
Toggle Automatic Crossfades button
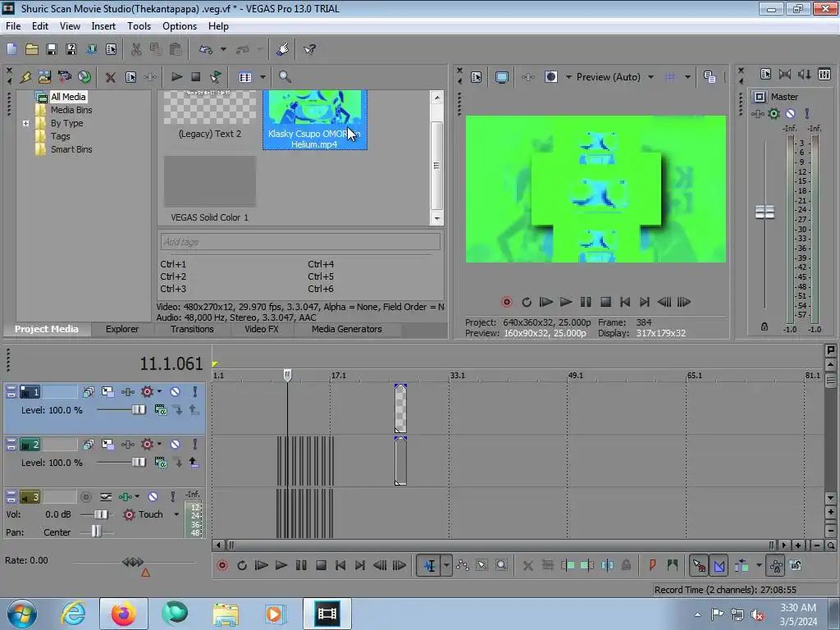[719, 565]
